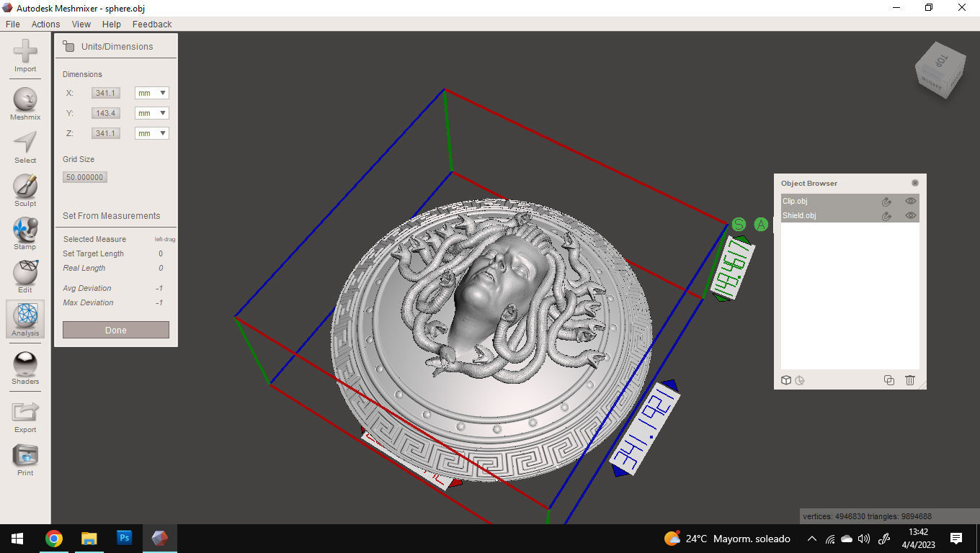Open the Actions menu

pos(45,24)
